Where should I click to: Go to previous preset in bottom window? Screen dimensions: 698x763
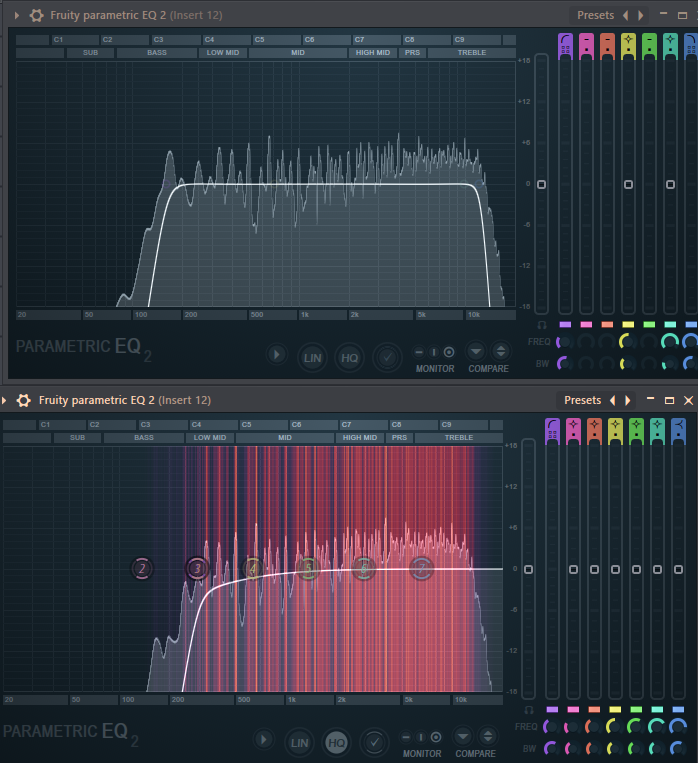pyautogui.click(x=613, y=400)
